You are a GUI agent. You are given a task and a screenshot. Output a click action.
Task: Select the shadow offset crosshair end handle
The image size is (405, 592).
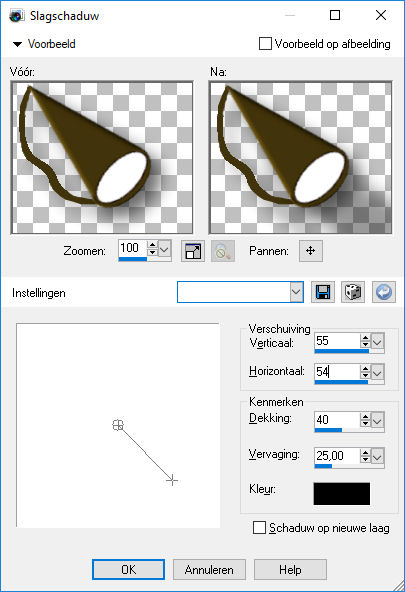pos(172,480)
